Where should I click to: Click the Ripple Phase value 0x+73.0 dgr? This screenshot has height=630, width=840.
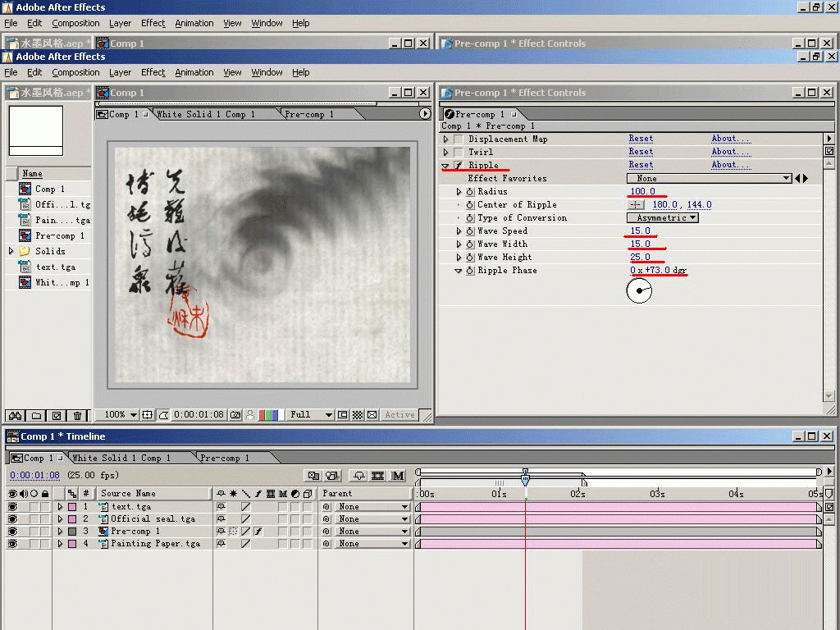(658, 270)
